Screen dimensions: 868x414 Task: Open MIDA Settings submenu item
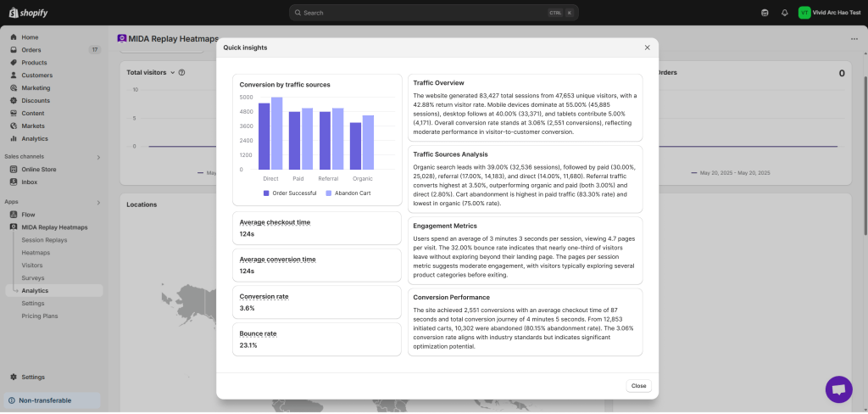tap(33, 304)
